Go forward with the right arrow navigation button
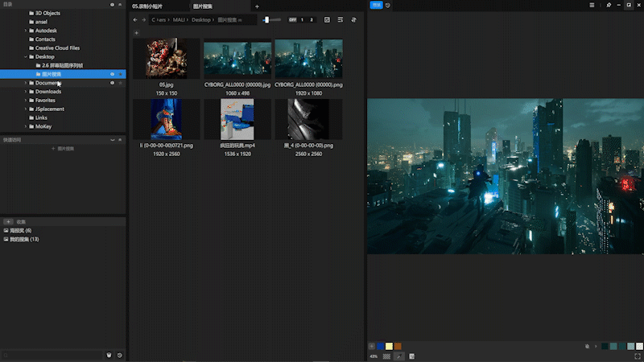644x362 pixels. click(x=144, y=19)
